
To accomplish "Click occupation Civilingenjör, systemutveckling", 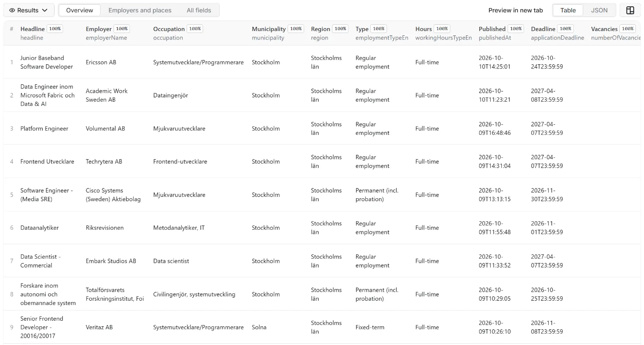I will click(194, 294).
